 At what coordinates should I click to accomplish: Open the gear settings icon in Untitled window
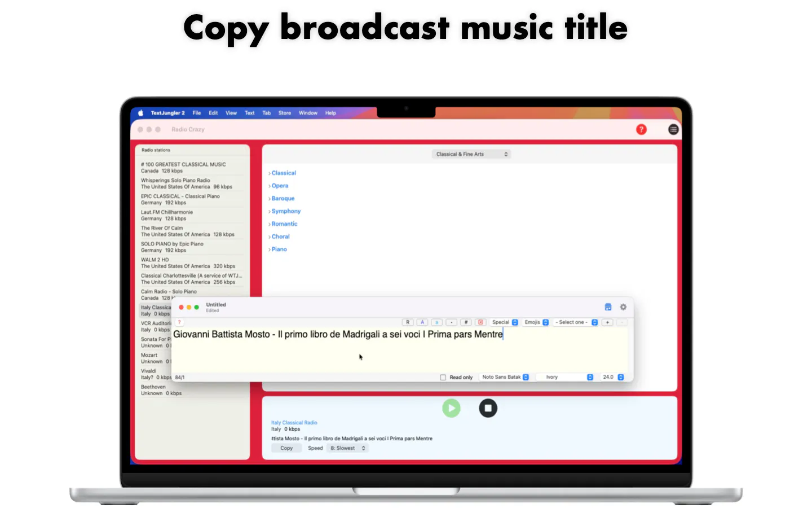click(623, 307)
